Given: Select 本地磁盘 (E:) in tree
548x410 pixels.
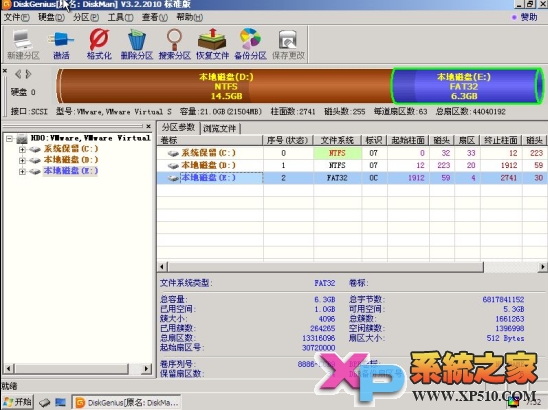Looking at the screenshot, I should click(x=71, y=171).
